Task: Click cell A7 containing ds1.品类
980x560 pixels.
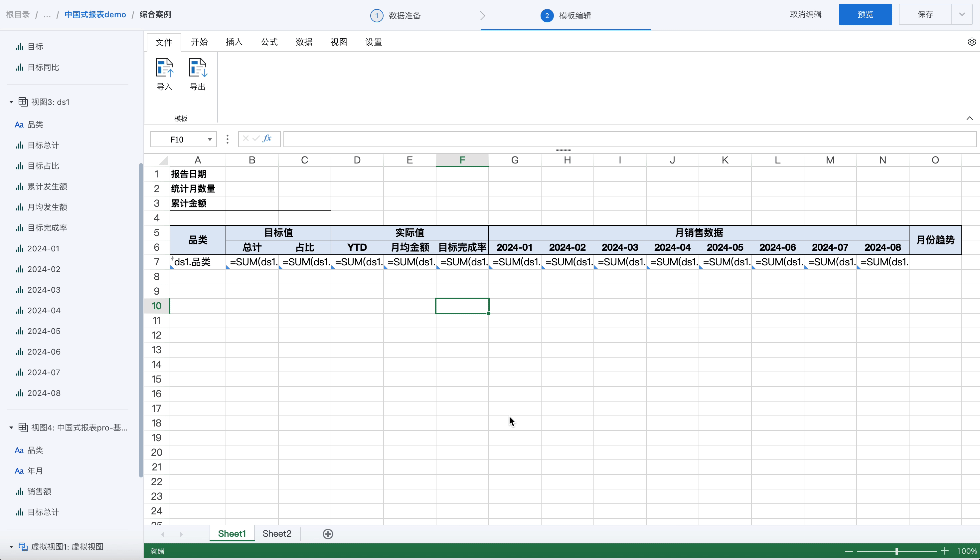Action: pyautogui.click(x=198, y=262)
